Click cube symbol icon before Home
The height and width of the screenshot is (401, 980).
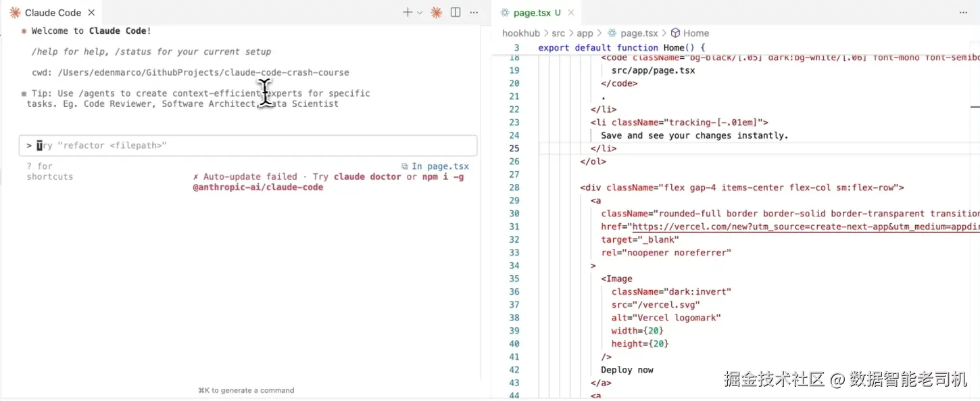click(x=675, y=33)
